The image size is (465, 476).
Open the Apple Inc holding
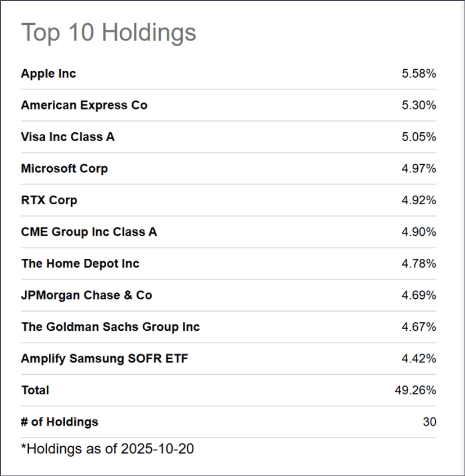coord(48,74)
